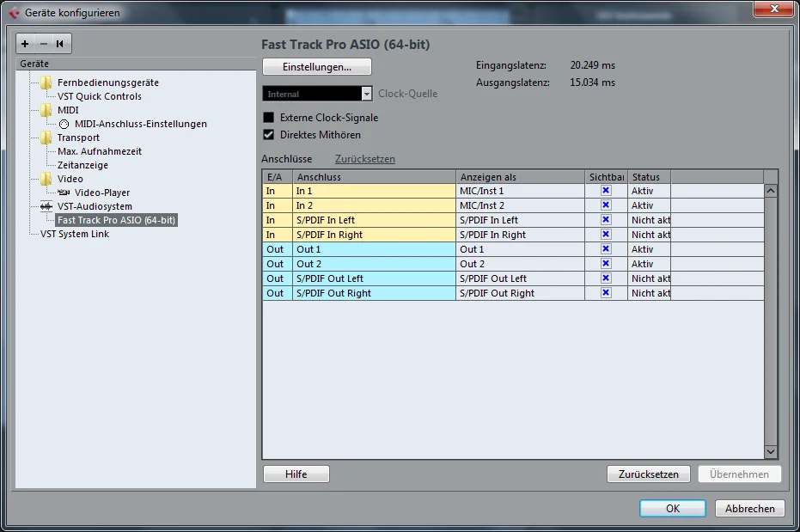Select Fast Track Pro ASIO tree item

coord(116,220)
